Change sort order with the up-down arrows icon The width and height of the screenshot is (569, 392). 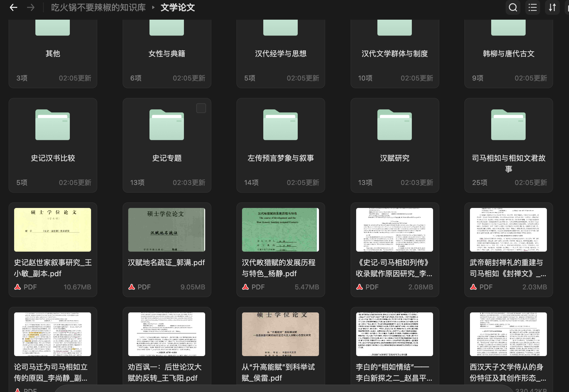(552, 7)
